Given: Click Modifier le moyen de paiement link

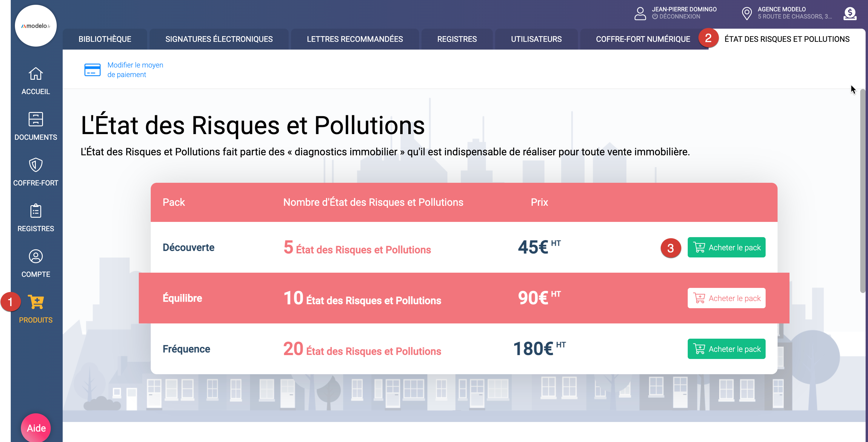Looking at the screenshot, I should [135, 70].
